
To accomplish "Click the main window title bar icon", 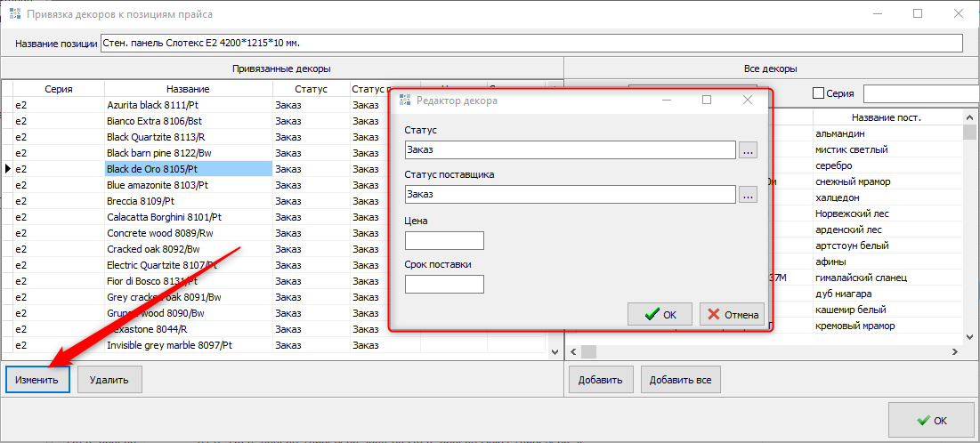I will pyautogui.click(x=15, y=13).
